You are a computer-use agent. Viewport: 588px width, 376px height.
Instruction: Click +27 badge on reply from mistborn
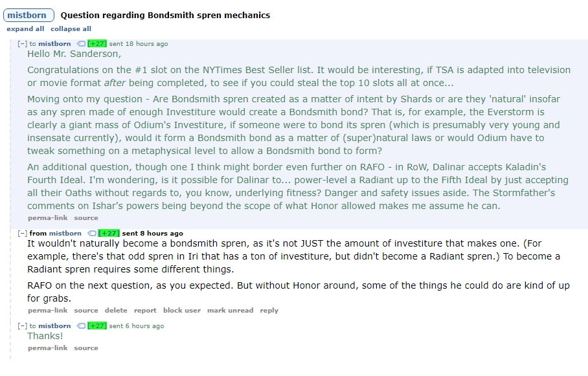[x=109, y=234]
